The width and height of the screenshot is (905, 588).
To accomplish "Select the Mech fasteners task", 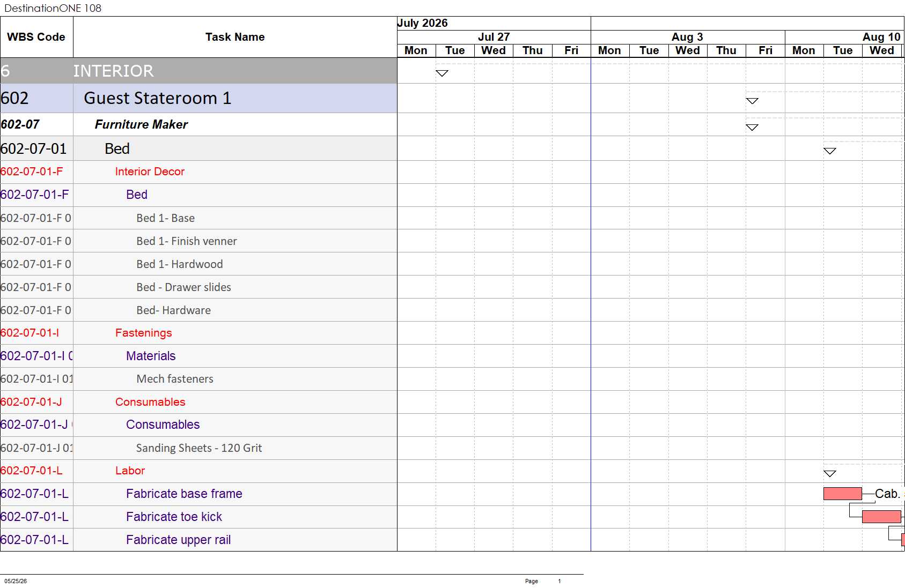I will point(175,379).
